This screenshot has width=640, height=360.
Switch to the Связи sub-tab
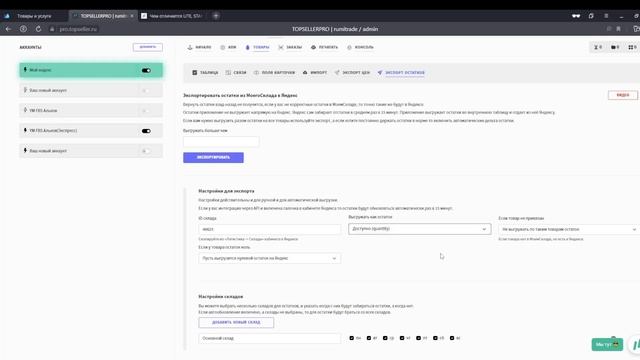[x=236, y=73]
